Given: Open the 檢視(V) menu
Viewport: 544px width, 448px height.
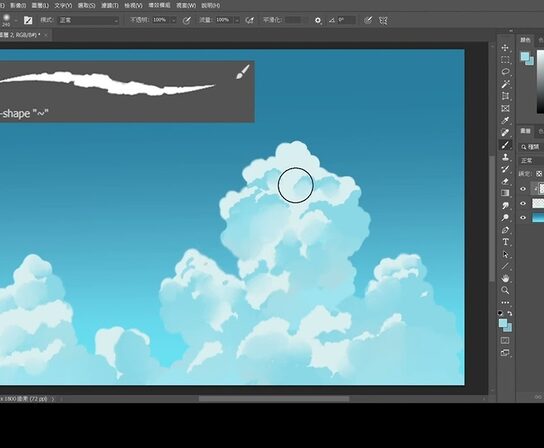Looking at the screenshot, I should click(134, 6).
